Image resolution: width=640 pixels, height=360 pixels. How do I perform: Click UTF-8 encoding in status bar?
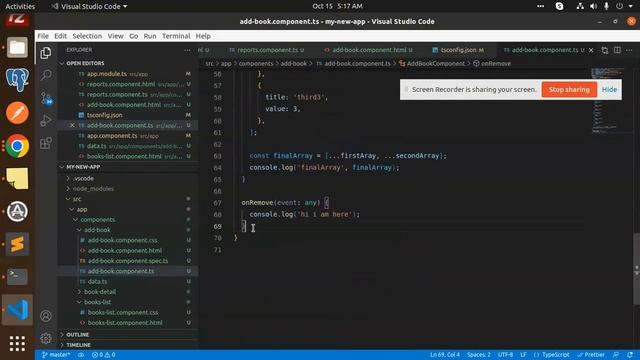coord(505,355)
